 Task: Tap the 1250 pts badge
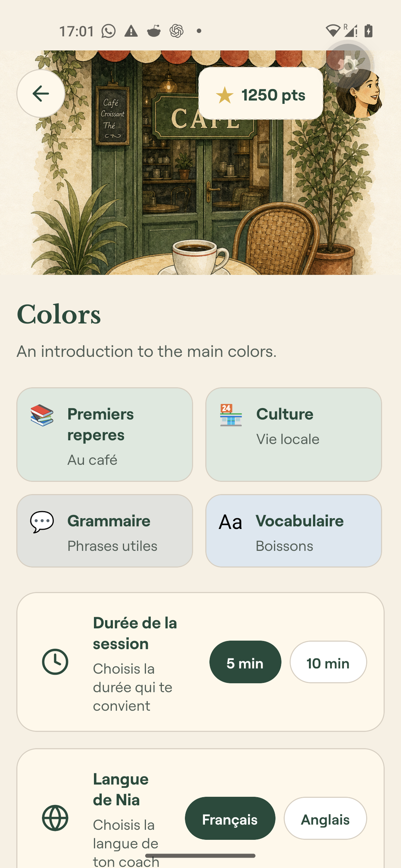(261, 93)
